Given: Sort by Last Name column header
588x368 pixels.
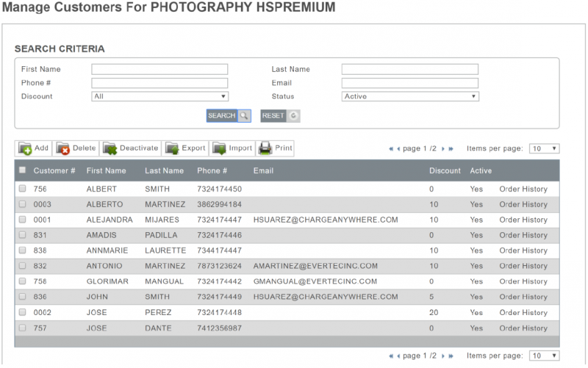Looking at the screenshot, I should click(x=164, y=171).
